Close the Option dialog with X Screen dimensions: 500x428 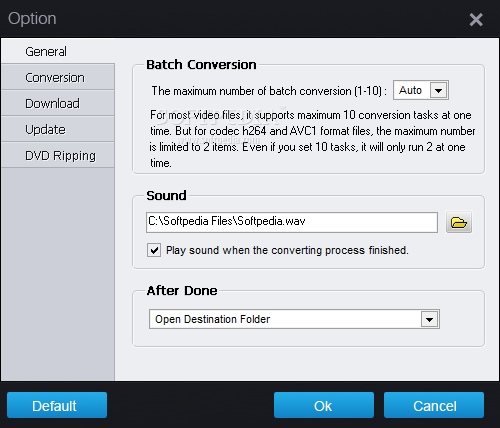[476, 19]
